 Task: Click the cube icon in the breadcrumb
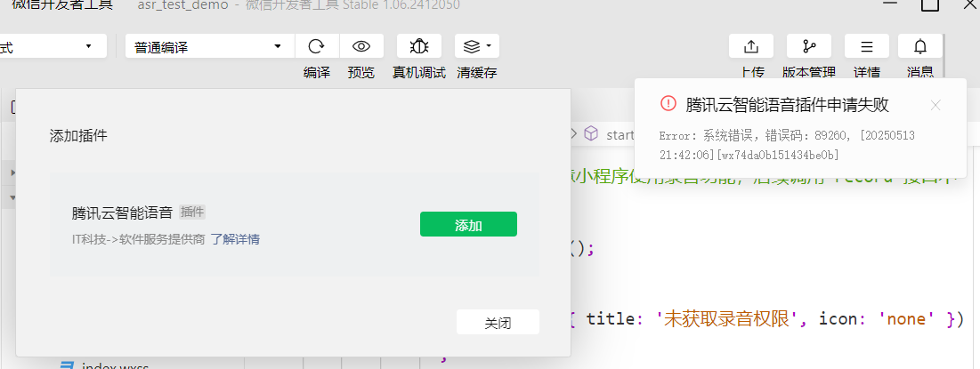591,133
